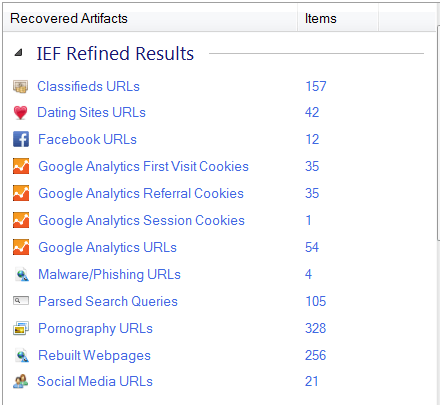Click the Classifieds URLs icon
The width and height of the screenshot is (440, 405).
(x=21, y=86)
